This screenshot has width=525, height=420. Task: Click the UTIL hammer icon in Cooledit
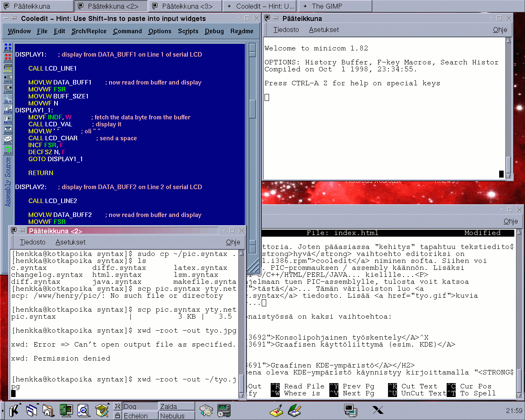coord(8,68)
